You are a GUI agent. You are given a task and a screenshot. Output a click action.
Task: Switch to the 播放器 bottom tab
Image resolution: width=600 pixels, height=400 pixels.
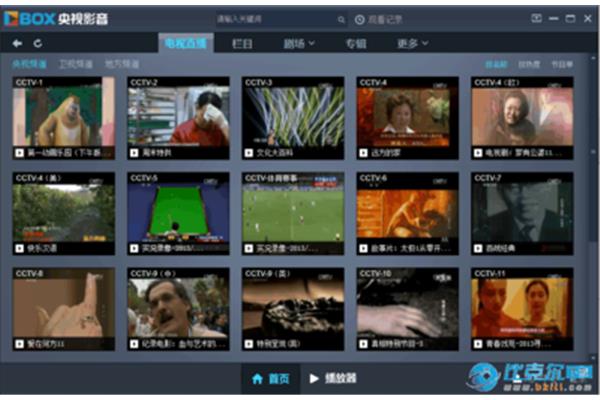[333, 379]
